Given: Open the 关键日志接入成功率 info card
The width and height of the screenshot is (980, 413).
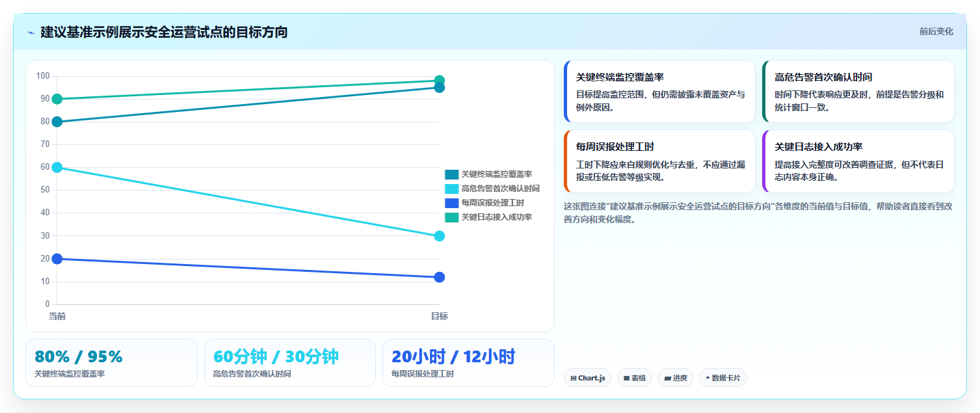Looking at the screenshot, I should (858, 161).
